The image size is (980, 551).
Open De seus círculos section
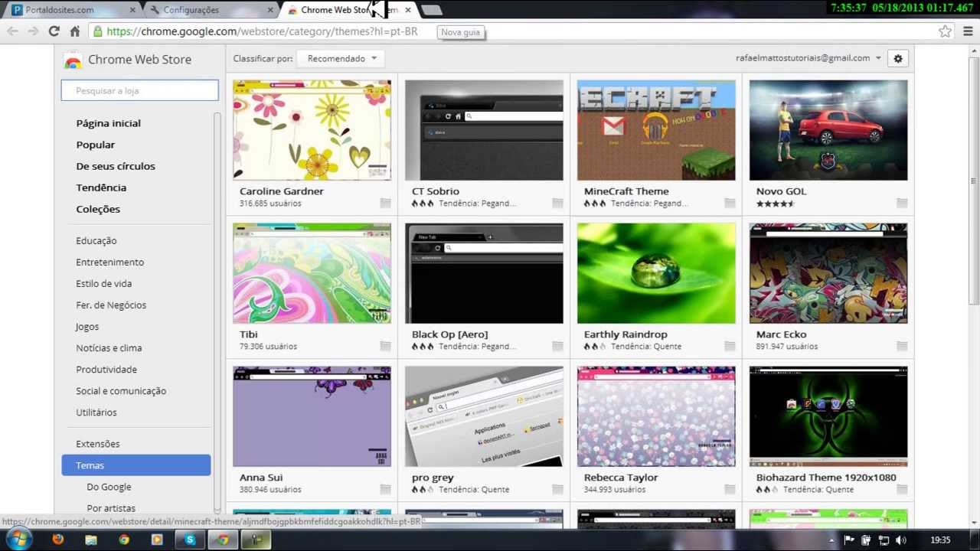coord(116,166)
